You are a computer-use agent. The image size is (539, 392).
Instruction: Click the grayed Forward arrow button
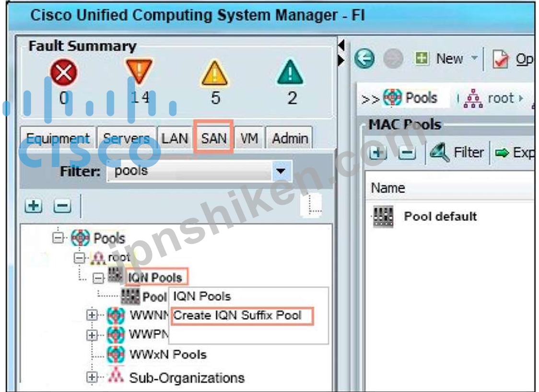[x=393, y=58]
